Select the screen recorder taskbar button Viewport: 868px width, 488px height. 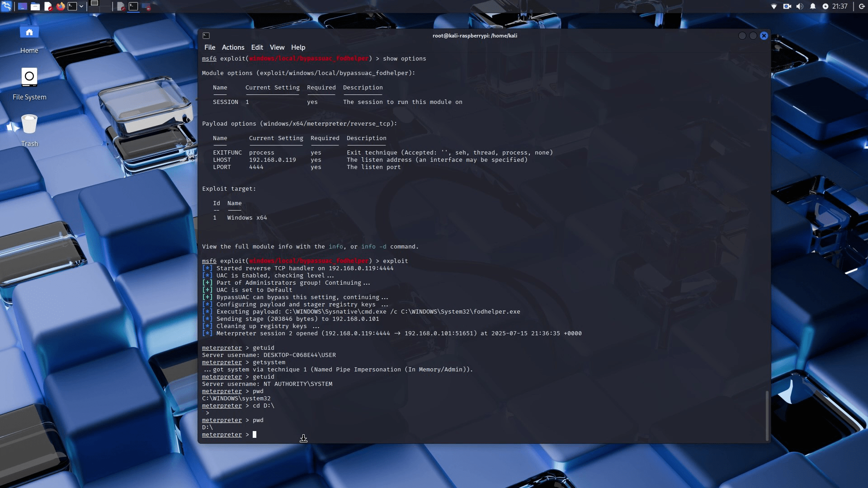click(146, 6)
